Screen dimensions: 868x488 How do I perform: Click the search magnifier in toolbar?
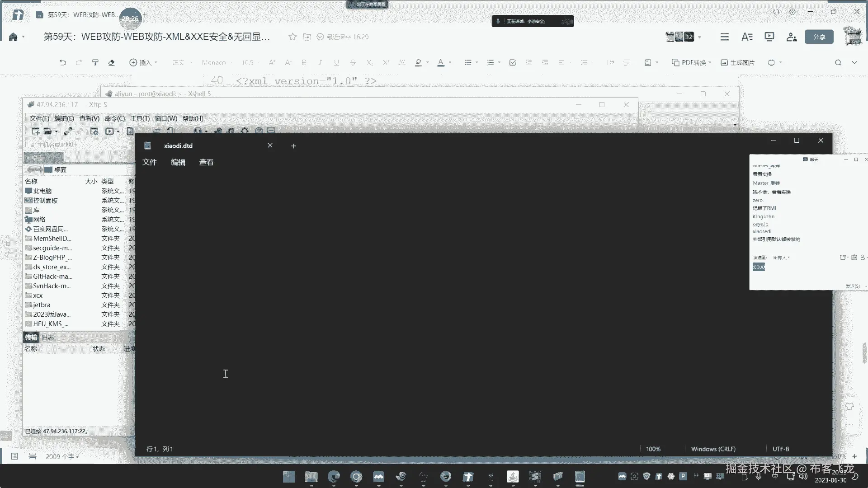tap(838, 62)
